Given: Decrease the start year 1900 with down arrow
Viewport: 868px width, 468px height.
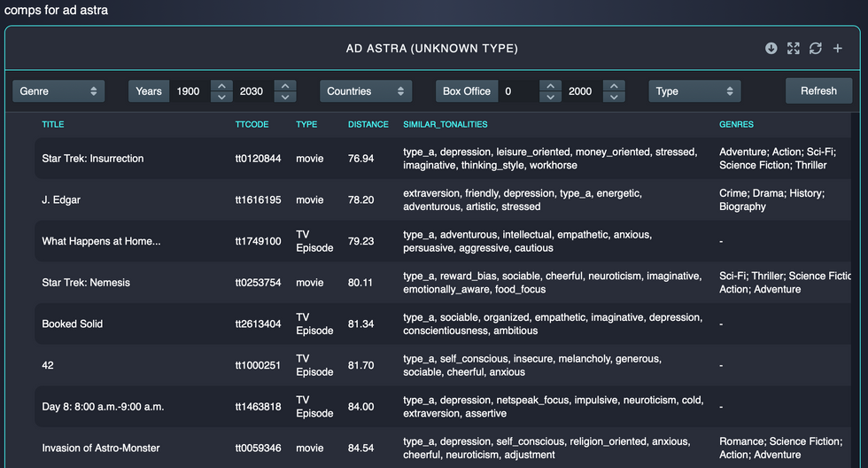Looking at the screenshot, I should 221,97.
